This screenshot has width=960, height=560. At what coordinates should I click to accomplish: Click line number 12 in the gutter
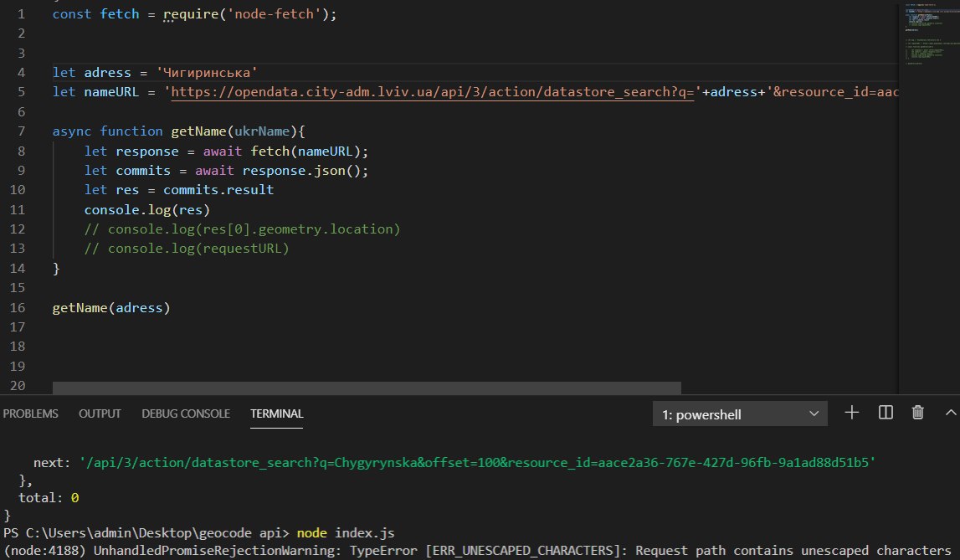click(18, 229)
